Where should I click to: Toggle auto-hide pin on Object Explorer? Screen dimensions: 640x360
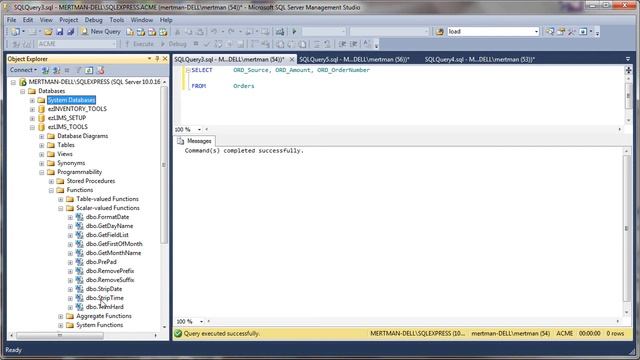point(157,59)
